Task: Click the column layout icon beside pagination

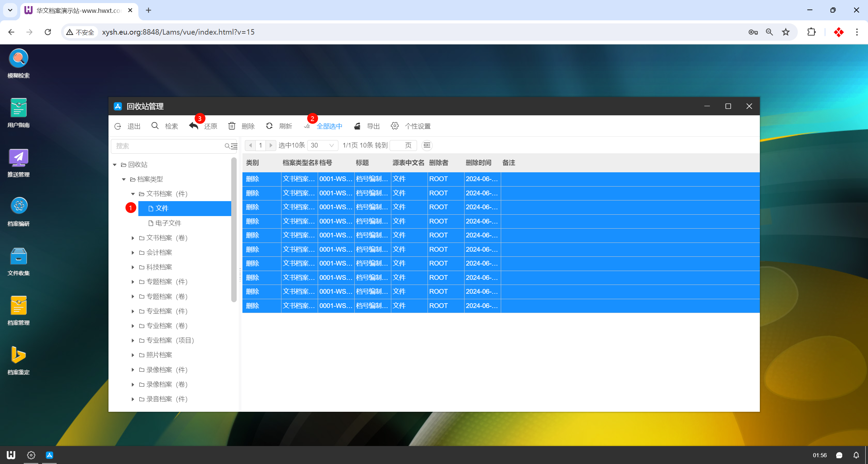Action: coord(427,146)
